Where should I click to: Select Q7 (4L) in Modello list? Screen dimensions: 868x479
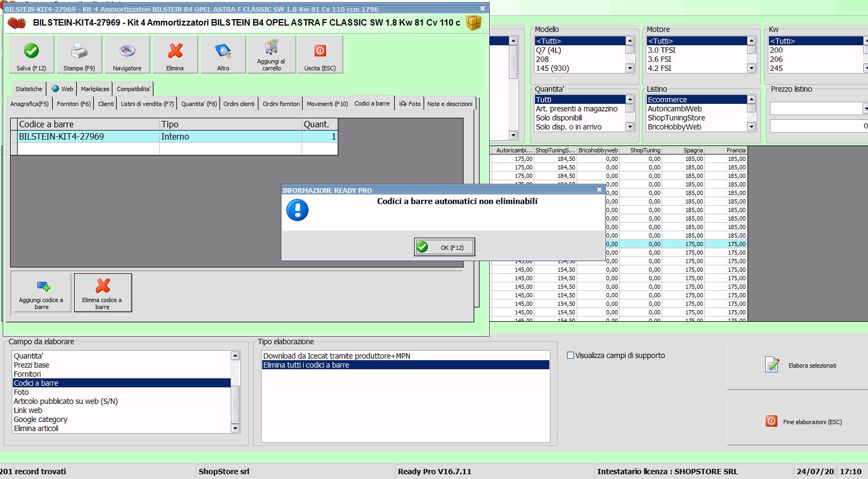click(580, 50)
